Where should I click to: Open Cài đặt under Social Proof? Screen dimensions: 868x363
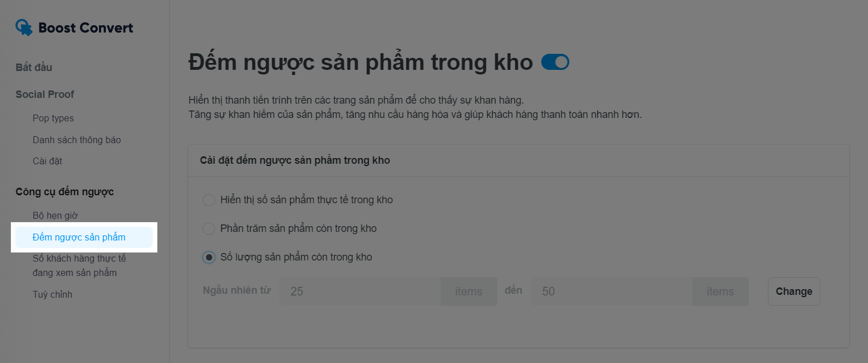[x=47, y=161]
